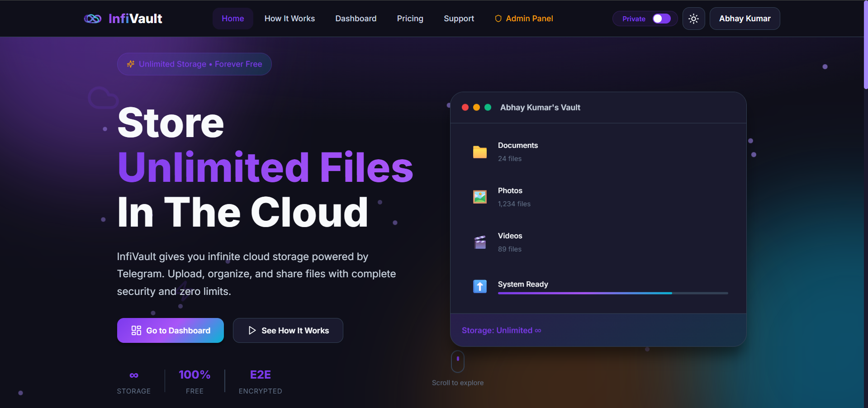Click the green dot in the vault window
This screenshot has height=408, width=868.
point(488,108)
